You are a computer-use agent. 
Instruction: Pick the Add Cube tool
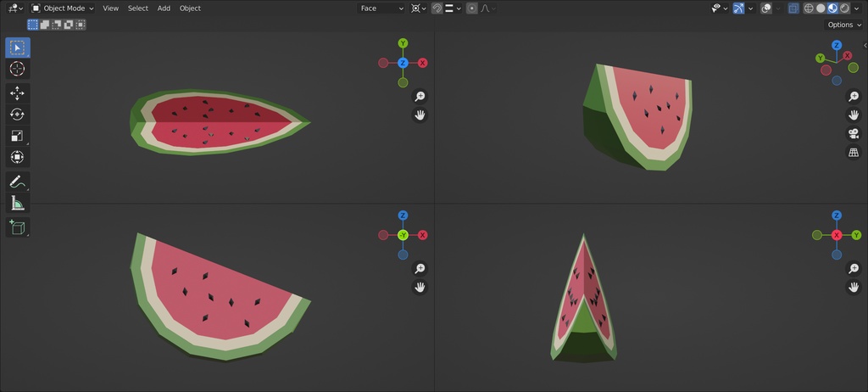18,227
